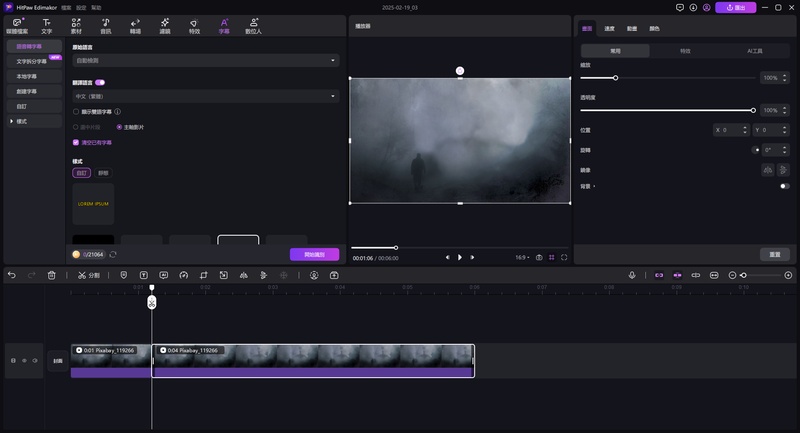Toggle the 翻譯語言 (translation language) switch
The image size is (800, 433).
pos(101,82)
